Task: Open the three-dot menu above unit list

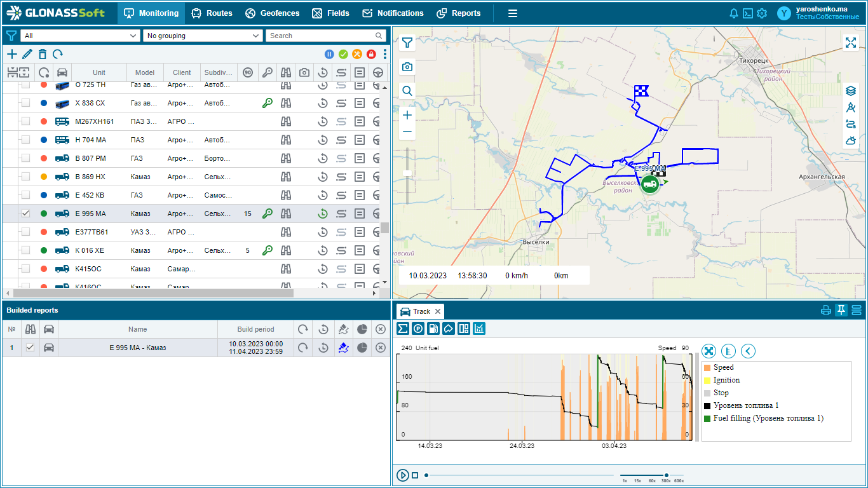Action: click(384, 55)
